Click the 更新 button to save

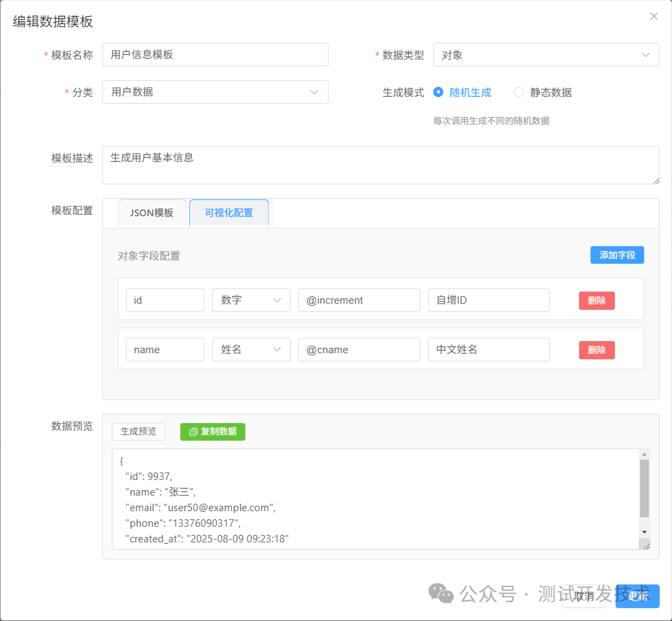(x=636, y=597)
